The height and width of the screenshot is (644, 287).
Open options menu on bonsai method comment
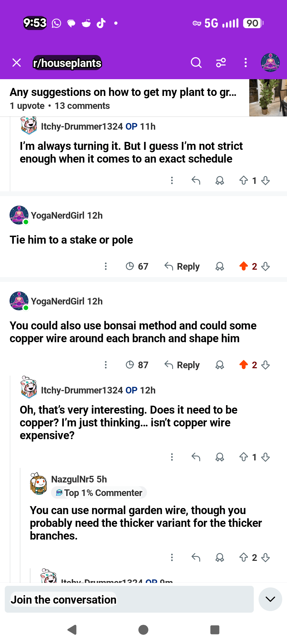106,365
